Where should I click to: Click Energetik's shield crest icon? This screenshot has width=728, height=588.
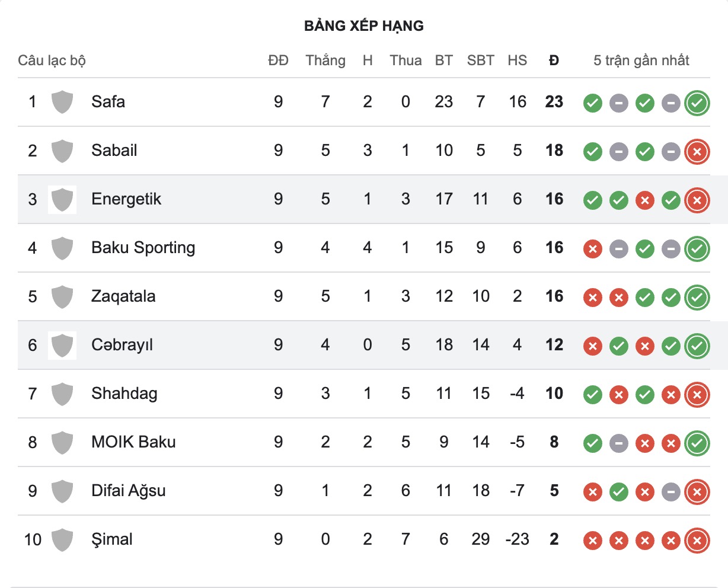(x=62, y=200)
